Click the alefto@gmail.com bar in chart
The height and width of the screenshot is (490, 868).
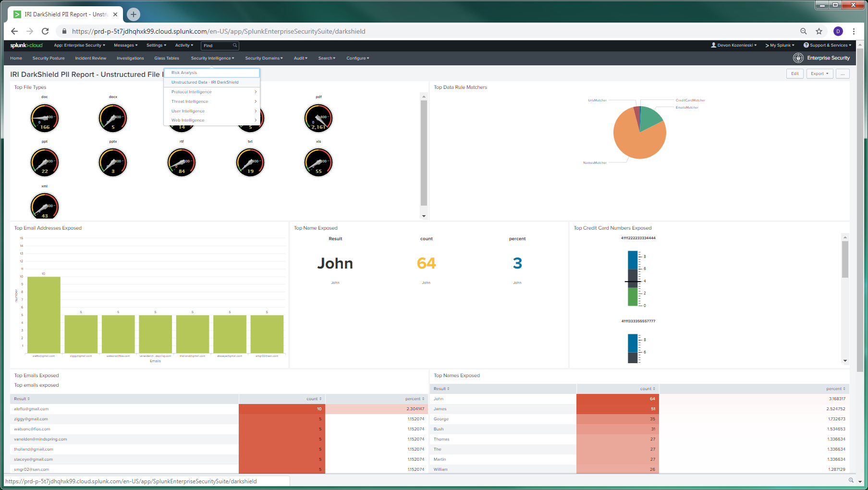pyautogui.click(x=44, y=315)
